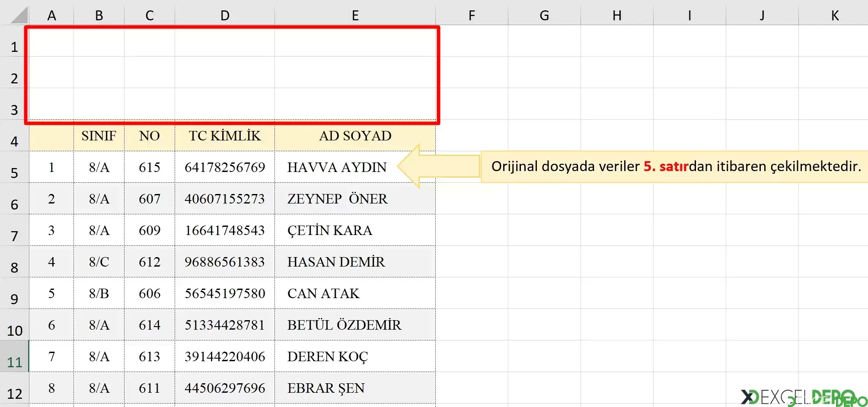
Task: Select student number 614 cell
Action: click(x=150, y=324)
